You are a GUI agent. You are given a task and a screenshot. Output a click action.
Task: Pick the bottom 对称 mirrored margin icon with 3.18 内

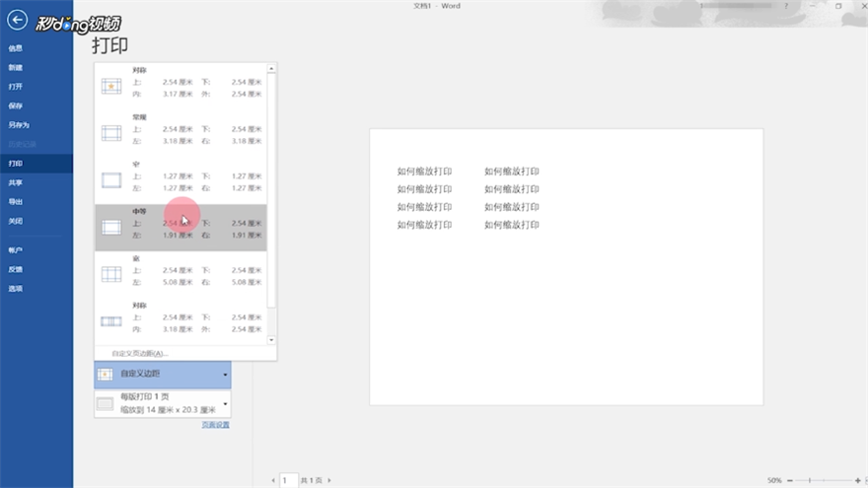(111, 321)
